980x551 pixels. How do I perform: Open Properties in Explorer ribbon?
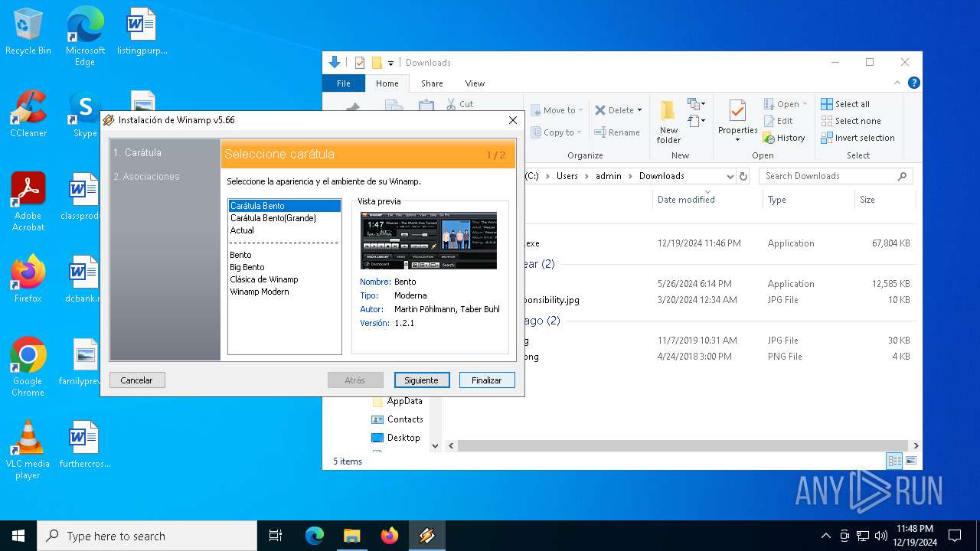pyautogui.click(x=737, y=122)
